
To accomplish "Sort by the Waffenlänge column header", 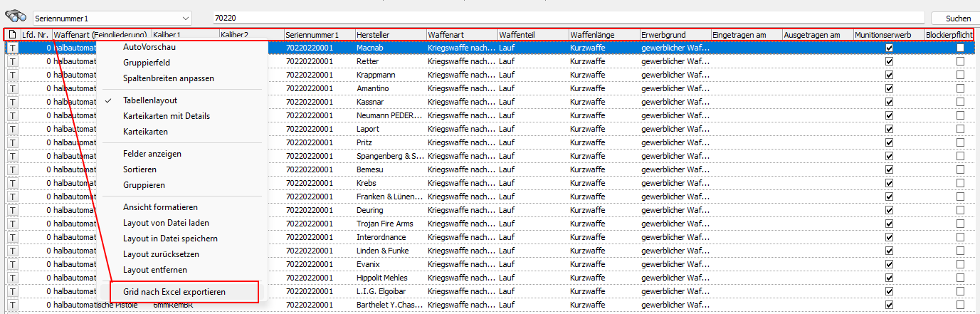I will point(604,34).
